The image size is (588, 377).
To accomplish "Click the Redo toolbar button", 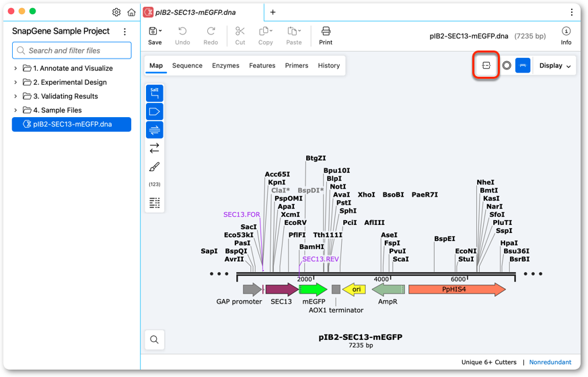I will coord(211,36).
